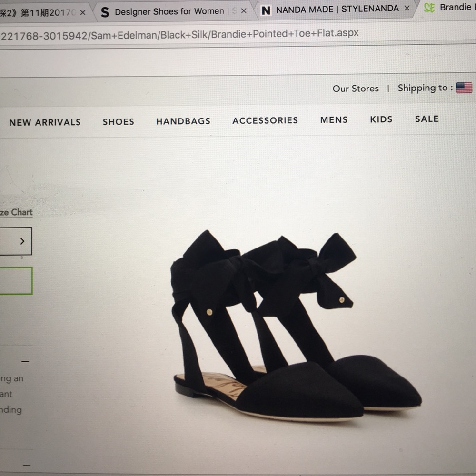This screenshot has height=476, width=476.
Task: Go to the SHOES category
Action: [x=119, y=122]
